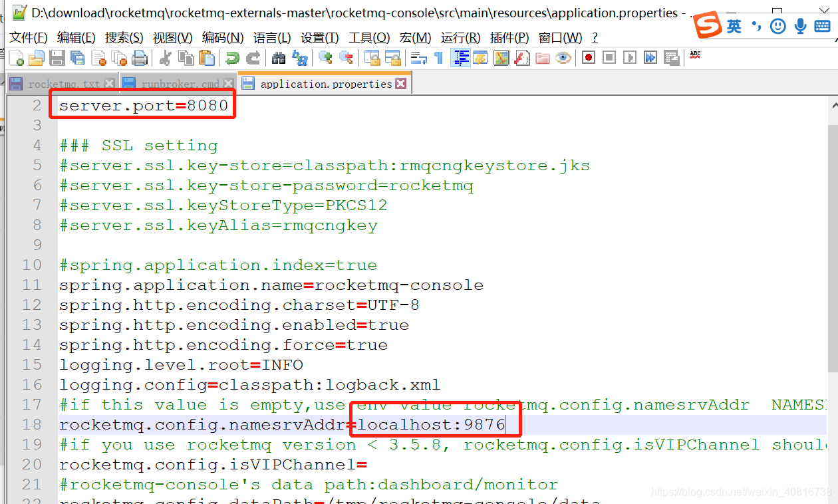
Task: Toggle Sogou punctuation mode button
Action: (756, 26)
